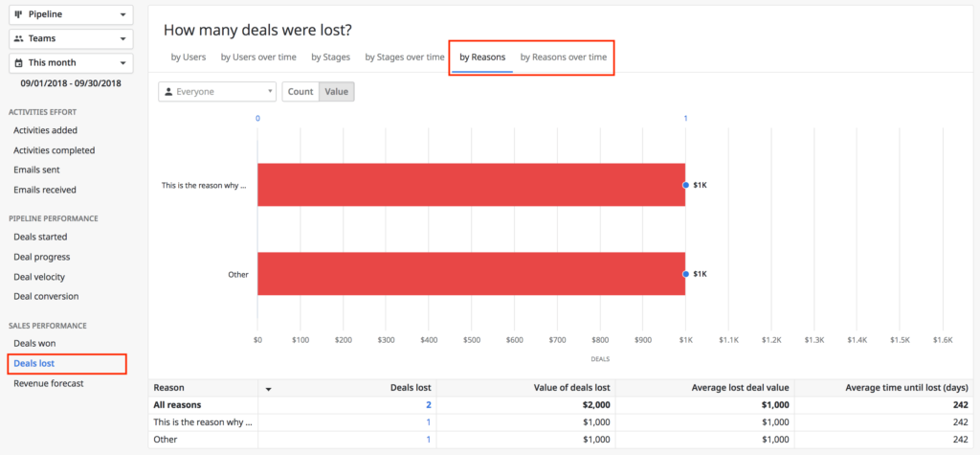980x455 pixels.
Task: Open by Reasons over time tab
Action: [563, 57]
